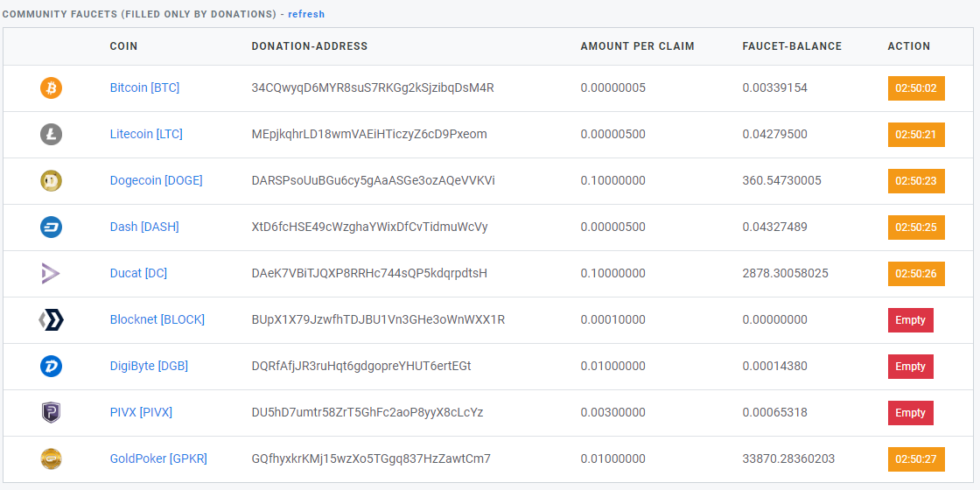This screenshot has height=490, width=980.
Task: Open the Dash [DASH] link
Action: click(x=144, y=227)
